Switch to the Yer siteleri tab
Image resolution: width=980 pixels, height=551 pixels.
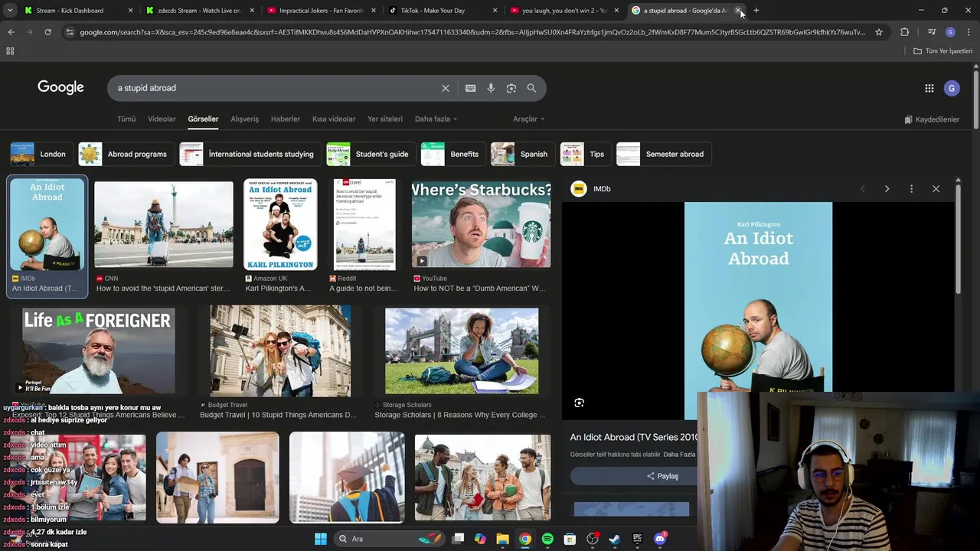pyautogui.click(x=385, y=119)
